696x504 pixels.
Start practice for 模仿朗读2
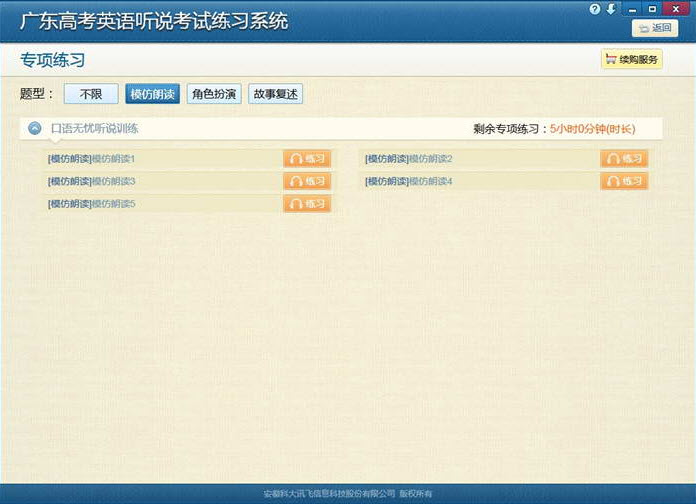[624, 159]
